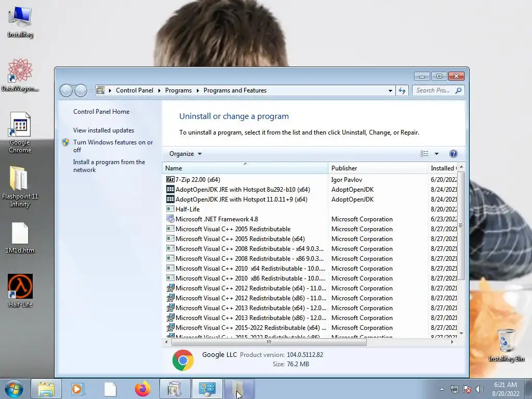The width and height of the screenshot is (532, 399).
Task: Open the Action Center flag tray icon
Action: pyautogui.click(x=467, y=389)
